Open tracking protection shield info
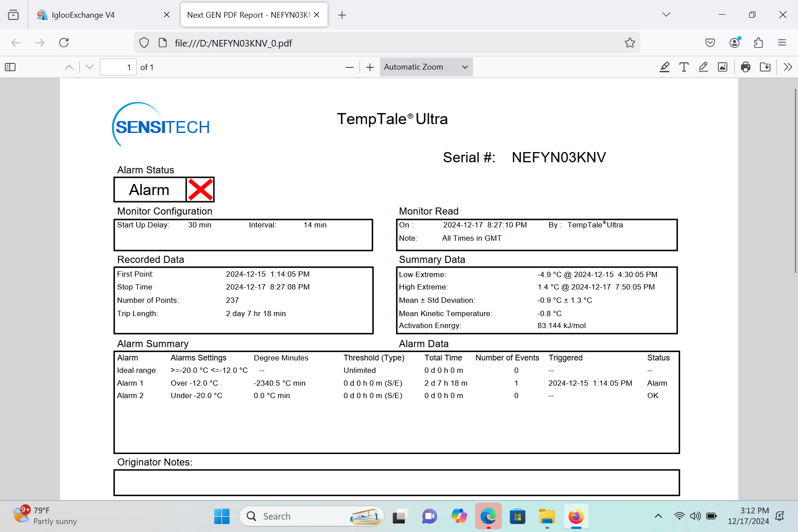Viewport: 798px width, 532px height. click(x=144, y=43)
